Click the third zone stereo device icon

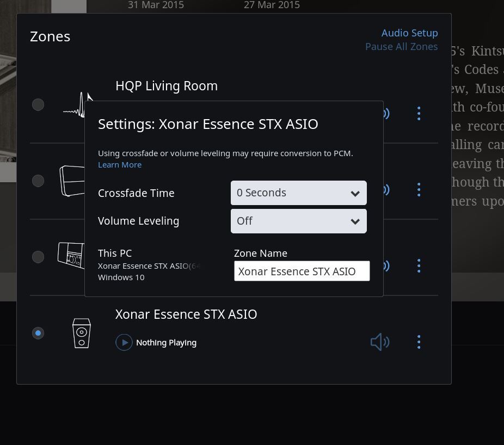(x=71, y=256)
